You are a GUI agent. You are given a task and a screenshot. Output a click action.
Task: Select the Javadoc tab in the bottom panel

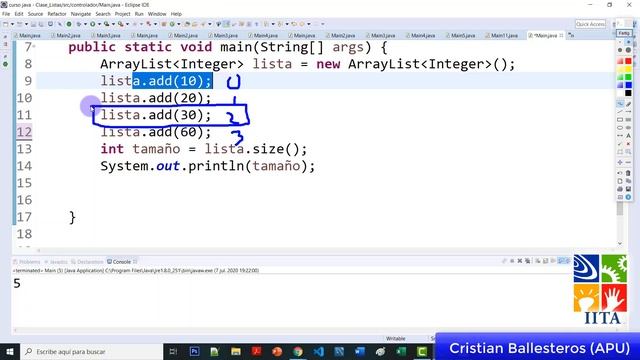point(56,262)
